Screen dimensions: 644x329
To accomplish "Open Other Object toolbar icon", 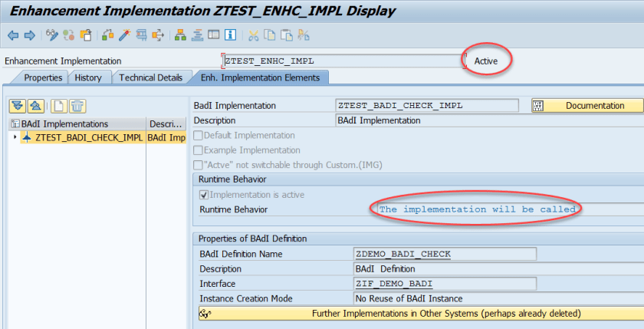I will pyautogui.click(x=85, y=35).
